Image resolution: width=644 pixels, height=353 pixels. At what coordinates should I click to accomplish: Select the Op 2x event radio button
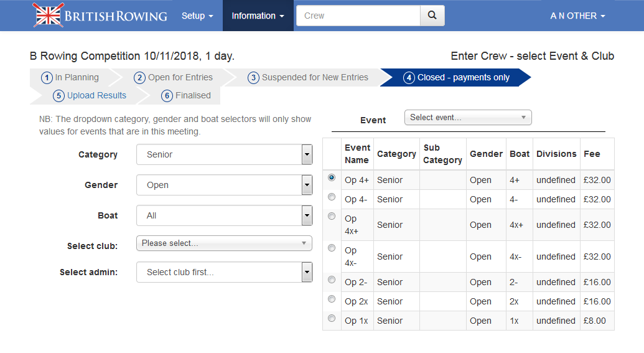point(332,299)
